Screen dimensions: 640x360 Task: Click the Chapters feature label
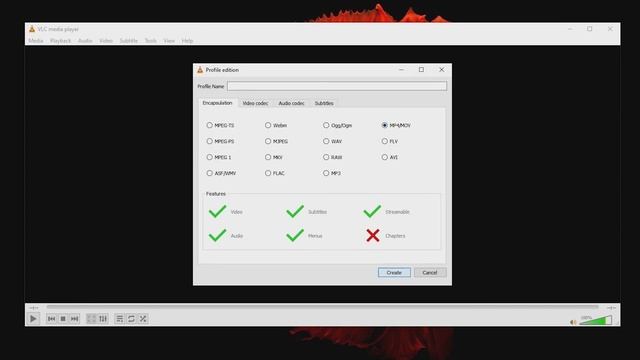395,236
